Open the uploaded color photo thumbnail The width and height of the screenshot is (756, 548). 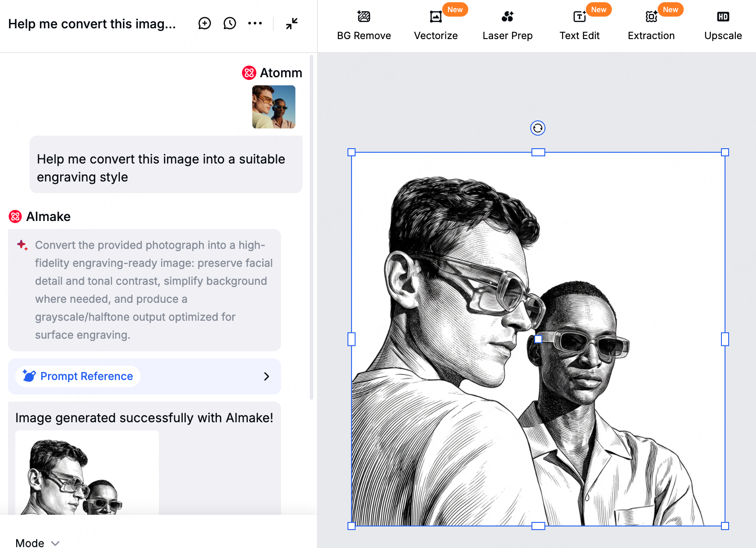coord(274,107)
